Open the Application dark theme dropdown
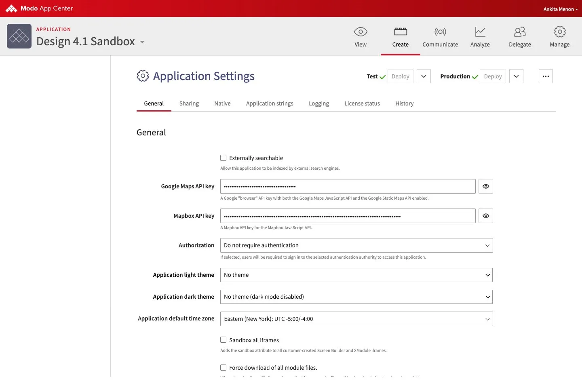This screenshot has width=582, height=392. coord(356,297)
